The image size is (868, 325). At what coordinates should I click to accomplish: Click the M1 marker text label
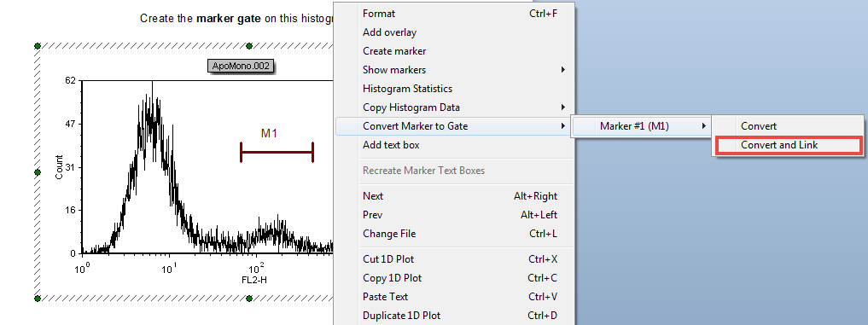click(269, 133)
